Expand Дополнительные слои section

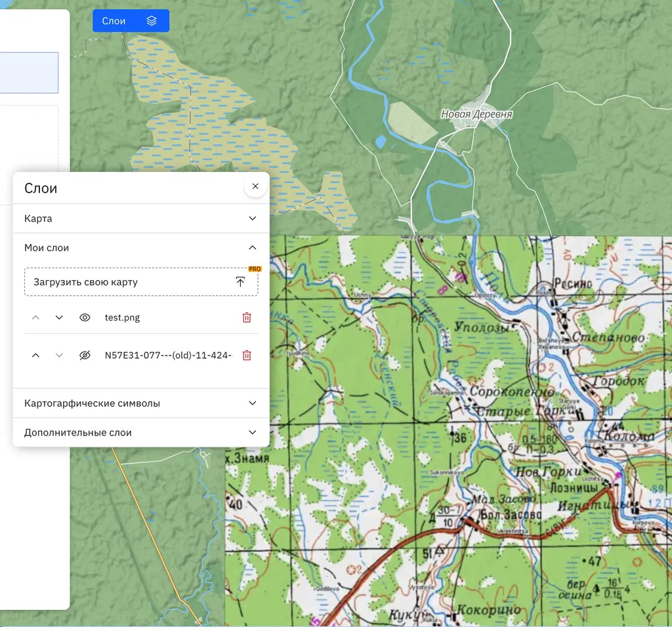click(x=252, y=433)
